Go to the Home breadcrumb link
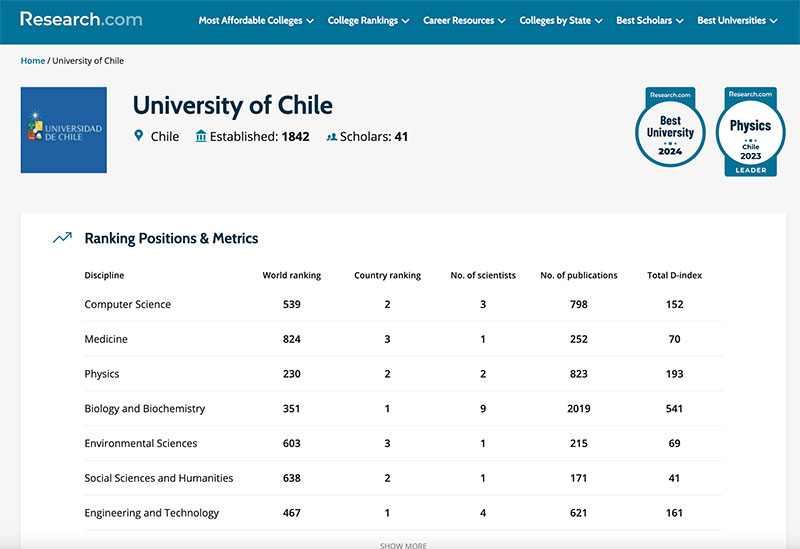This screenshot has height=549, width=800. pyautogui.click(x=33, y=61)
